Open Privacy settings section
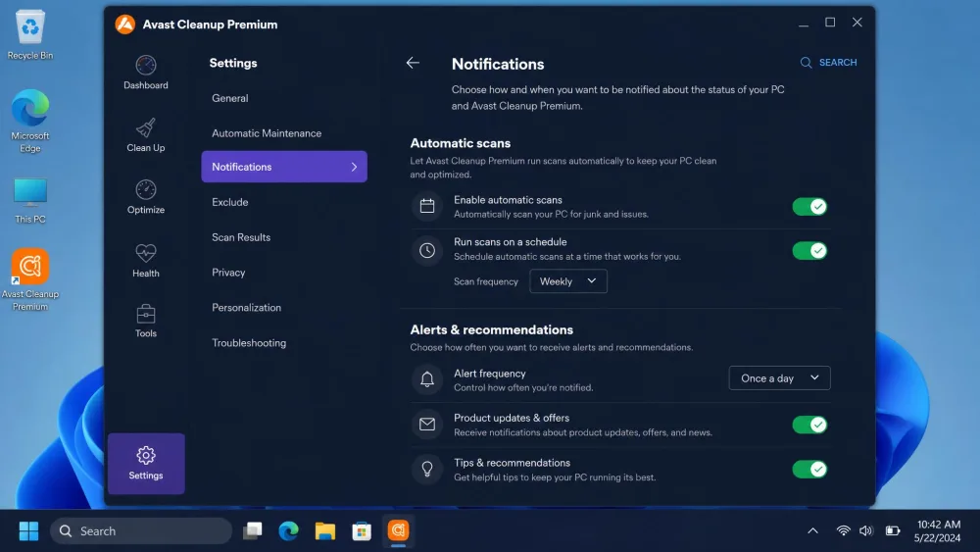 [228, 273]
